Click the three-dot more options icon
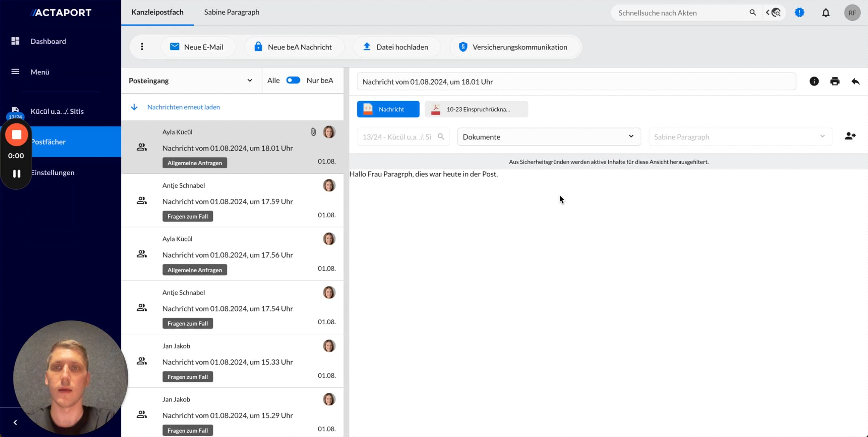This screenshot has height=437, width=868. click(142, 47)
